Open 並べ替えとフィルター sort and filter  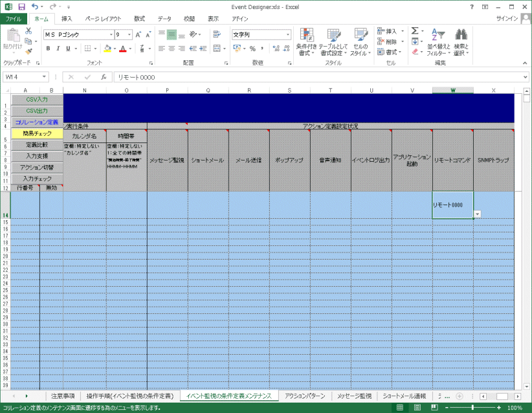click(x=438, y=42)
